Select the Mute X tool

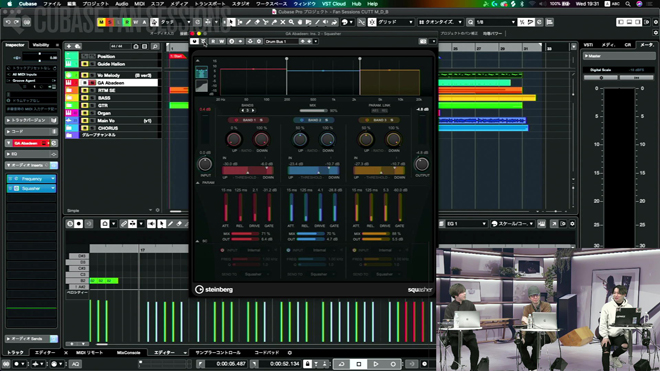[x=283, y=22]
